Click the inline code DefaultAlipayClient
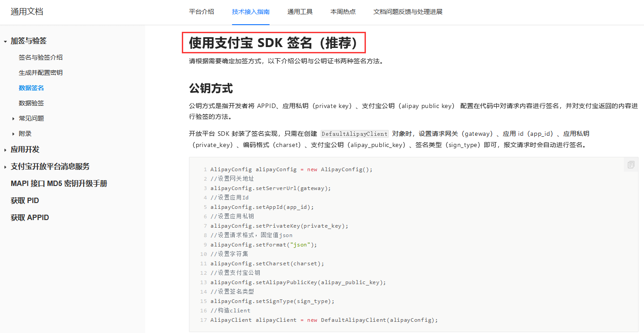This screenshot has height=333, width=644. coord(355,134)
